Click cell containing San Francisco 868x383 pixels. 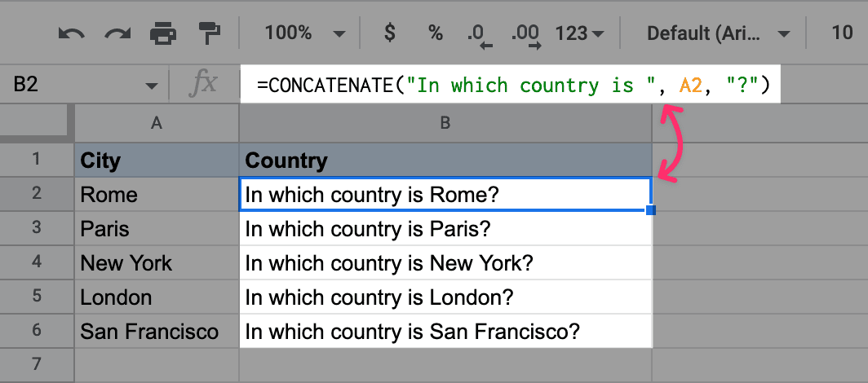157,331
